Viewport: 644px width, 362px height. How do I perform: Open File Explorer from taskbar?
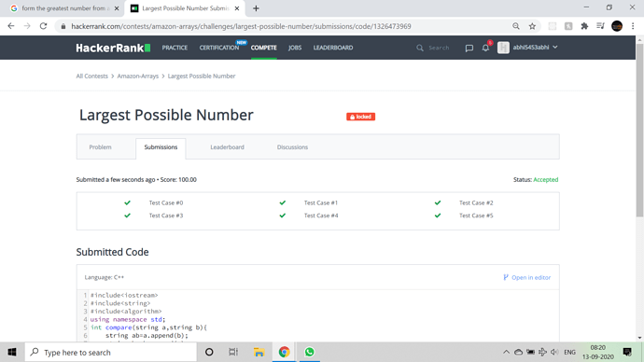click(259, 352)
